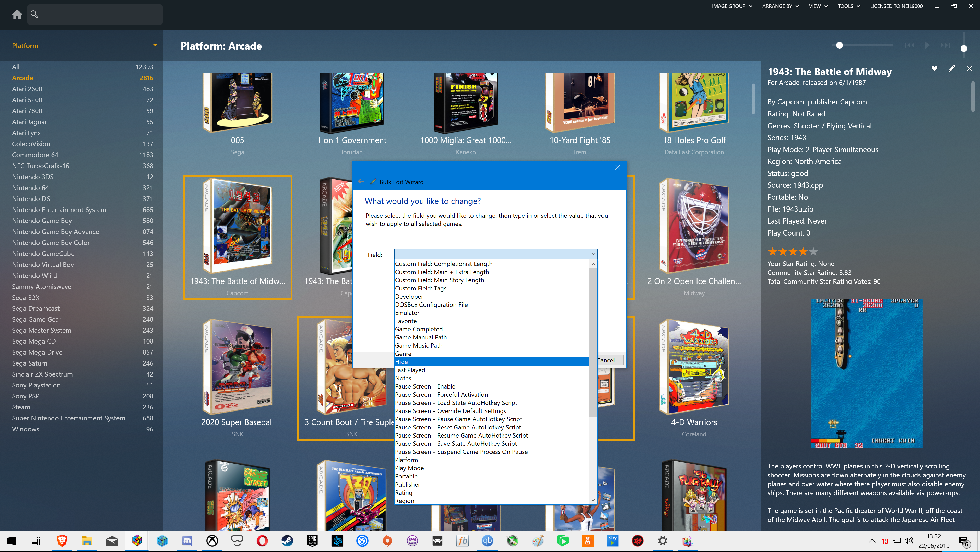The width and height of the screenshot is (980, 552).
Task: Expand the Platform sidebar dropdown
Action: click(155, 45)
